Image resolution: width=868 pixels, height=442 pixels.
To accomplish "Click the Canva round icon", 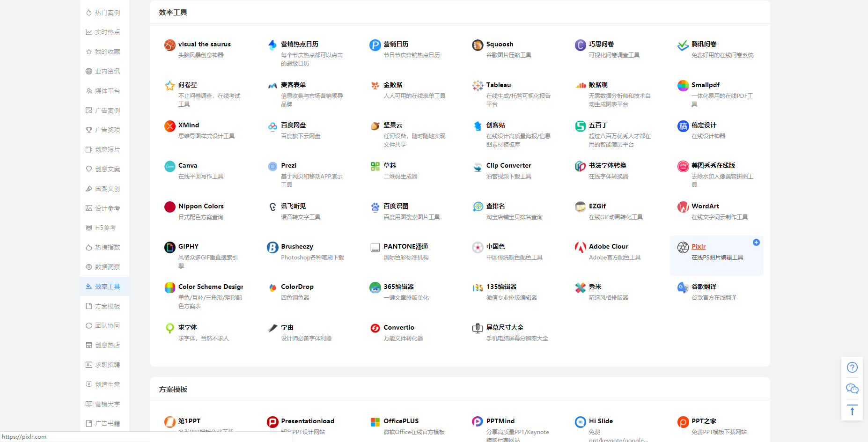I will coord(170,166).
